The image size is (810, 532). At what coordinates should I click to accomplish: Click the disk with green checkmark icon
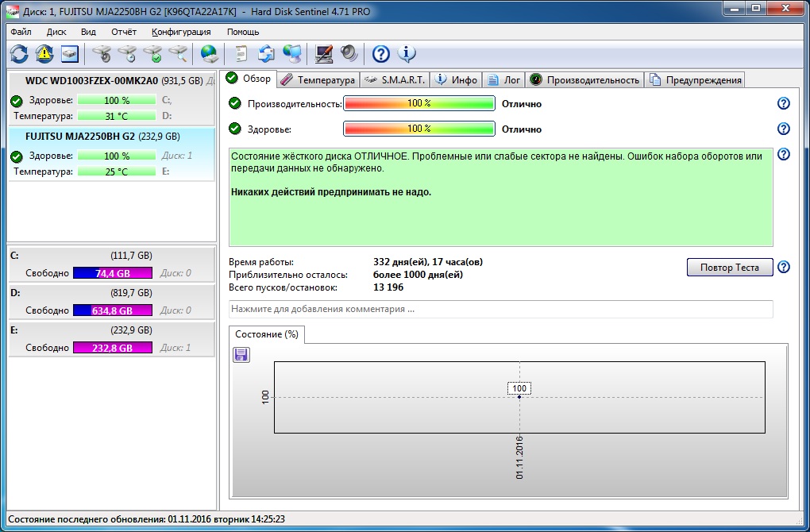coord(153,54)
